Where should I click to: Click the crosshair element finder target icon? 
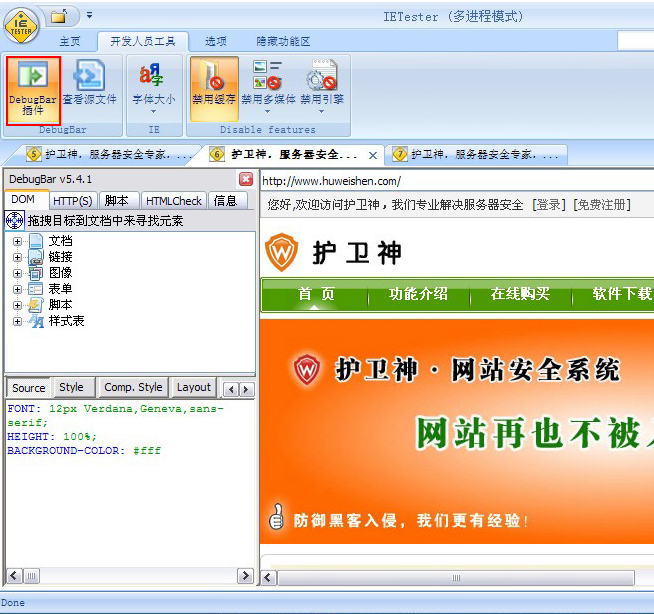click(x=15, y=220)
